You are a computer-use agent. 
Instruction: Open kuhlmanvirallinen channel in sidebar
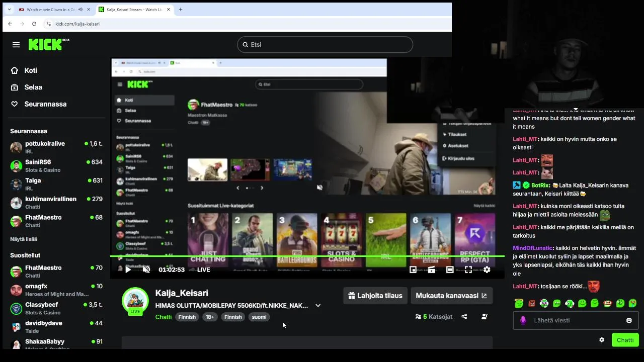(56, 203)
